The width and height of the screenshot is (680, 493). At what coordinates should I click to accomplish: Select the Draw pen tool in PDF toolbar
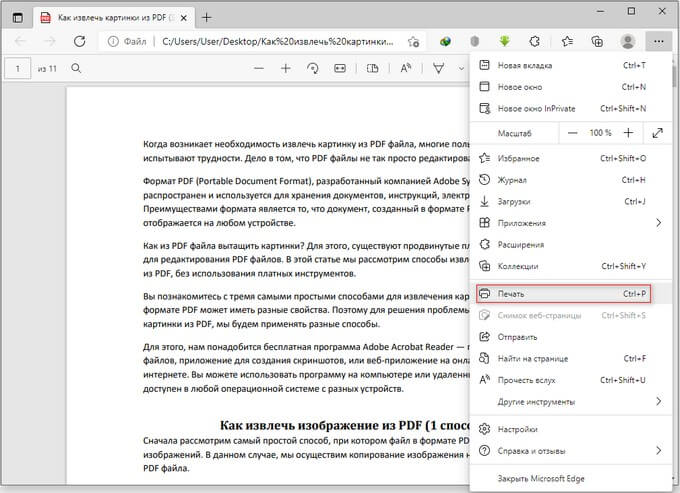438,69
